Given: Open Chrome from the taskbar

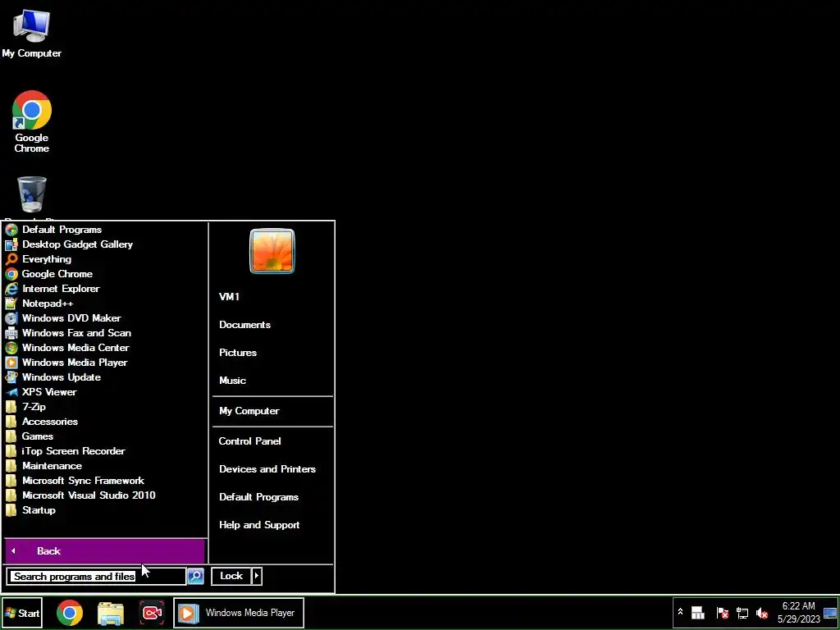Looking at the screenshot, I should pos(70,613).
